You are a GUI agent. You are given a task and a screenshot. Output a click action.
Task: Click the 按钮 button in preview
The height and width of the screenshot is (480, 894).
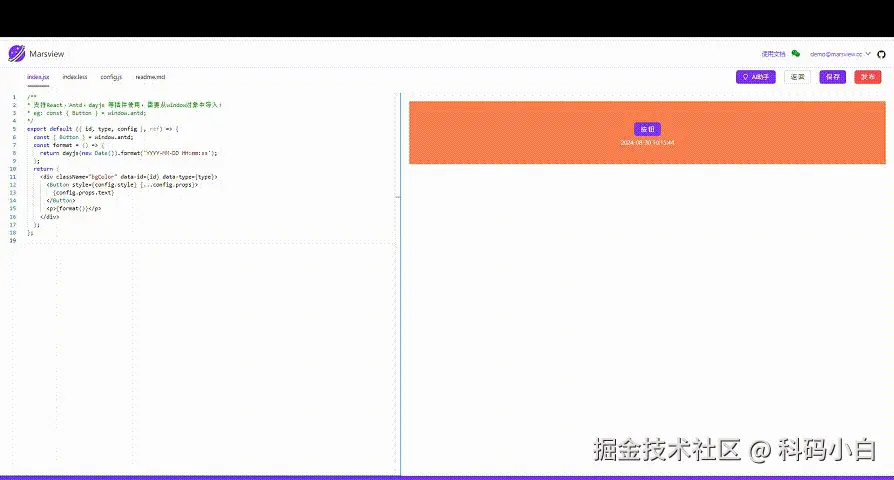tap(647, 129)
